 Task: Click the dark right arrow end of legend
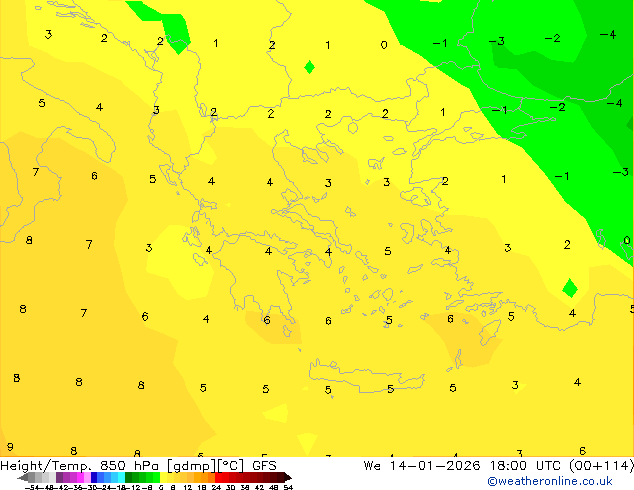pos(288,477)
